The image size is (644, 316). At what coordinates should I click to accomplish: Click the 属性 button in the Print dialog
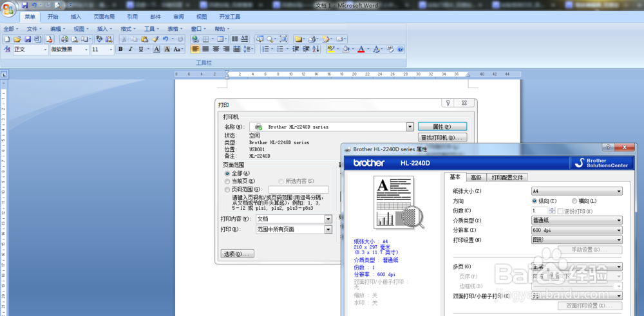coord(442,127)
